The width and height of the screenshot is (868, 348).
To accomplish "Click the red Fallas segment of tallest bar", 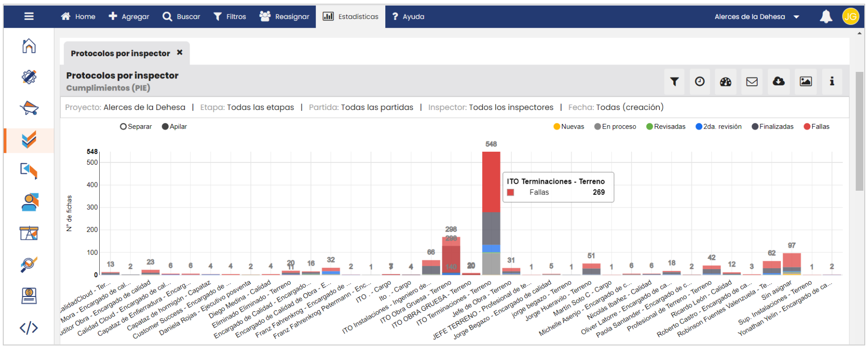I will click(x=491, y=181).
